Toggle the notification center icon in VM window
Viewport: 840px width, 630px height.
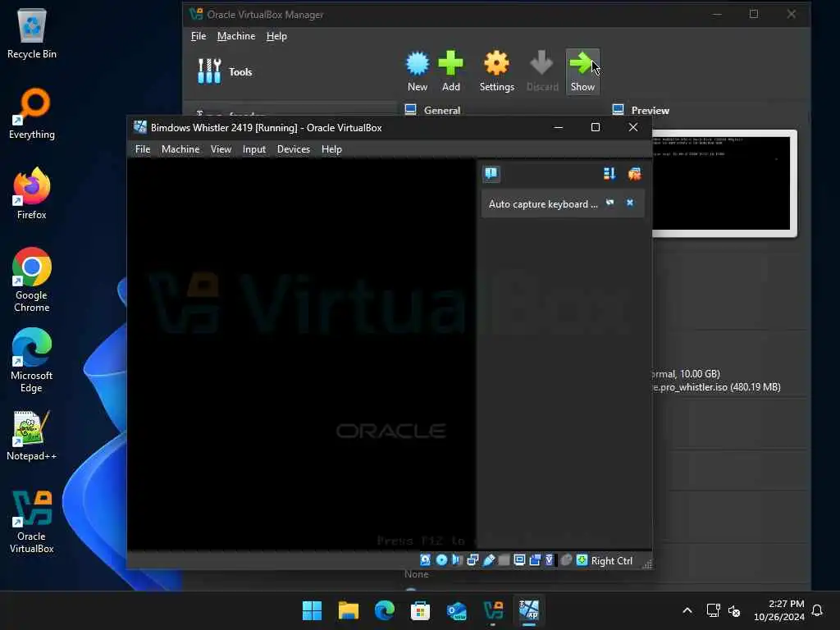491,174
